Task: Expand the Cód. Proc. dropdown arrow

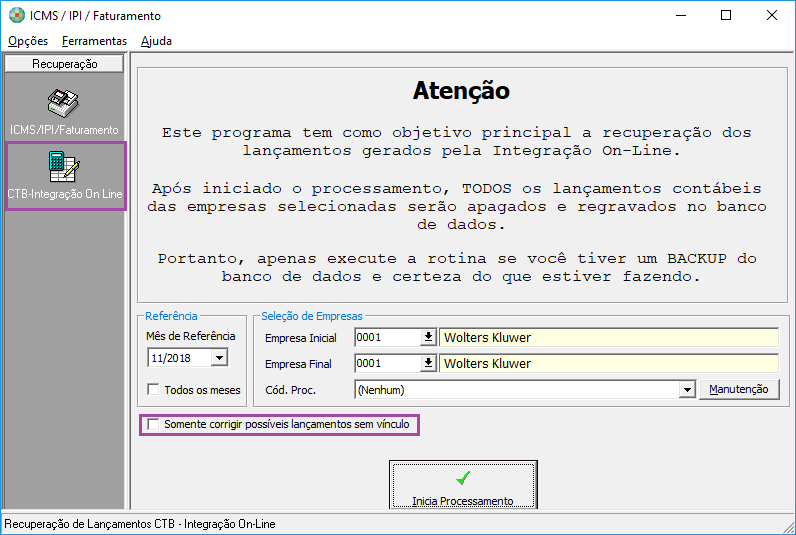Action: [687, 390]
